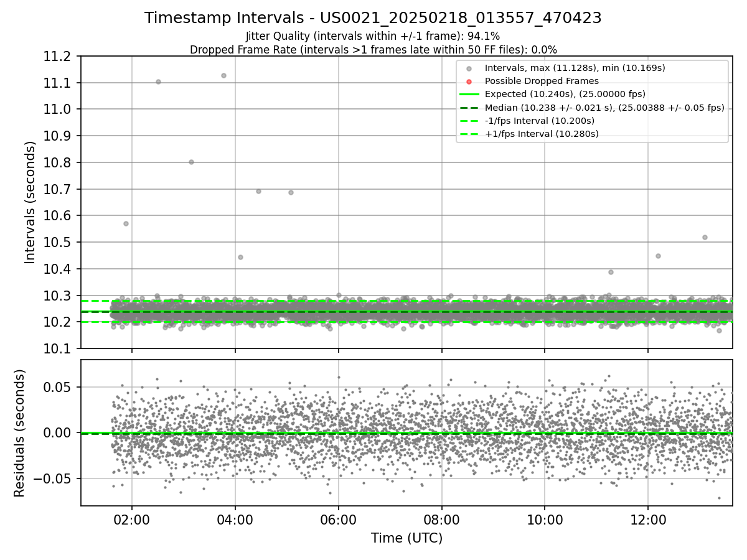Click the 04:00 x-axis tick label
This screenshot has width=747, height=560.
235,520
